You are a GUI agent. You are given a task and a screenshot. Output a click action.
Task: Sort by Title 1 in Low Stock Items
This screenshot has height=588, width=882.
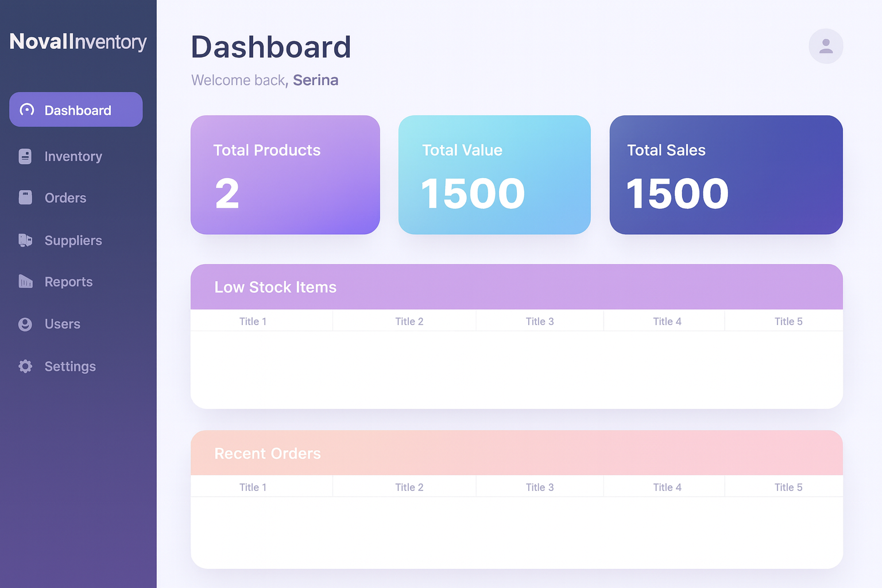253,321
